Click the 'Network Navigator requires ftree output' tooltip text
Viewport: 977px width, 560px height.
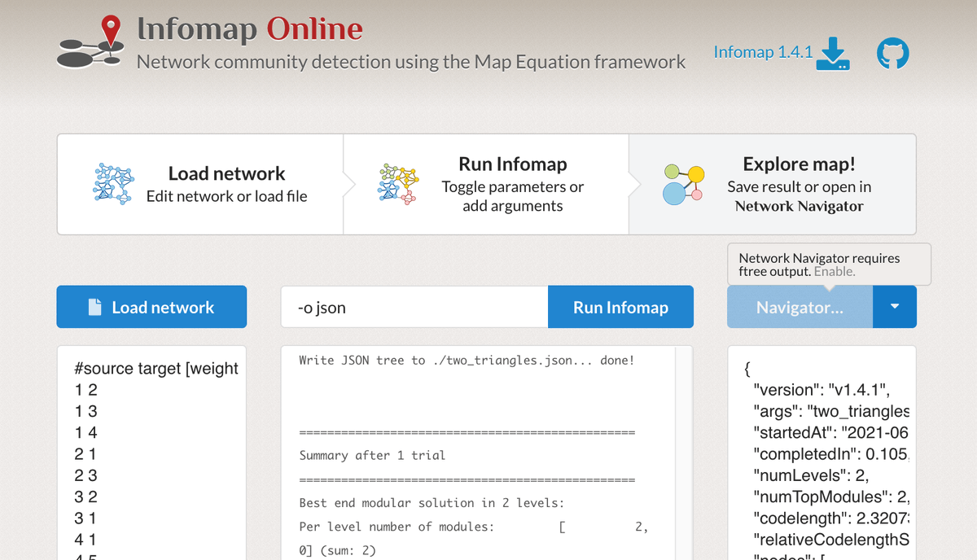click(x=820, y=265)
